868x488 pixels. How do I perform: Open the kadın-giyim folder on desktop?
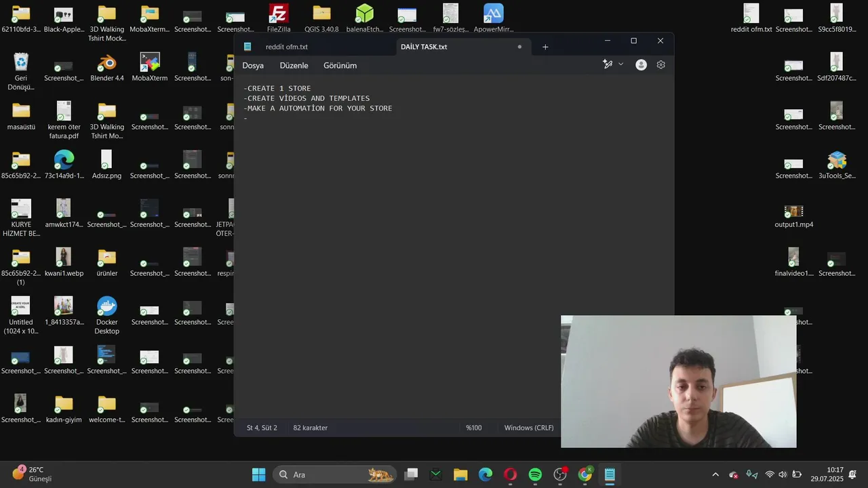coord(64,409)
